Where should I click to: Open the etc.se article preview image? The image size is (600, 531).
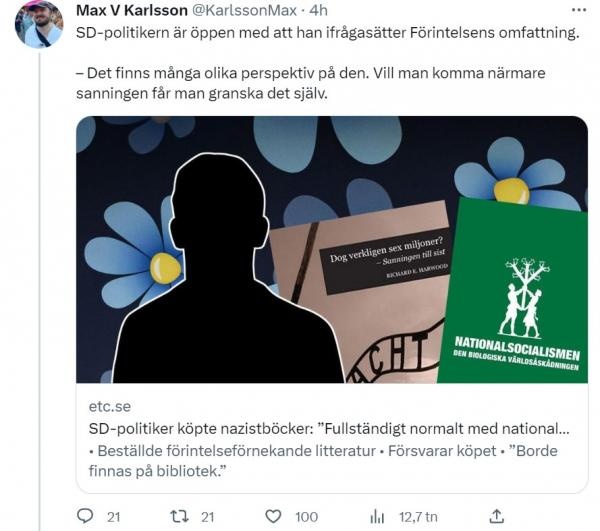[332, 249]
